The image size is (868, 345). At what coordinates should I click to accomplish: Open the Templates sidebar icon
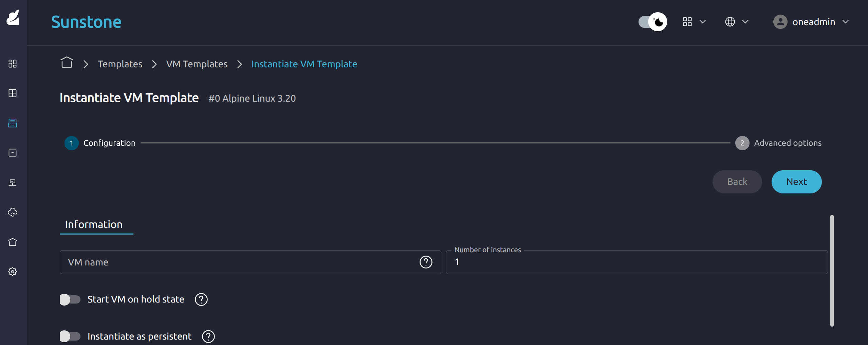pos(13,123)
